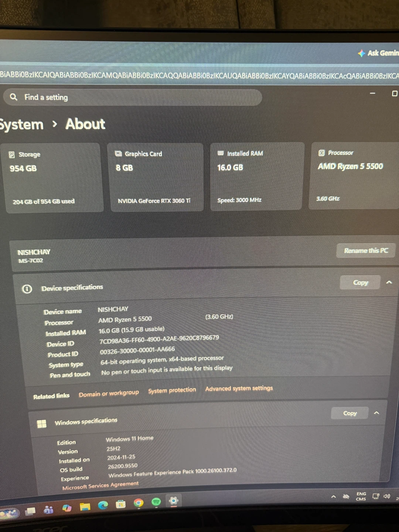Click the installed date 2024-11-25
Screen dimensions: 399x532
(121, 457)
